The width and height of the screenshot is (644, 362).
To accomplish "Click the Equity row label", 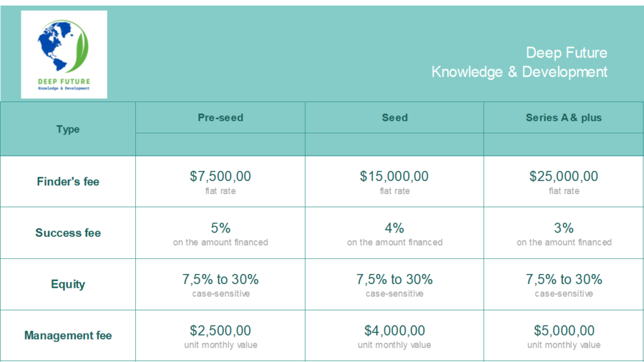I will point(68,284).
